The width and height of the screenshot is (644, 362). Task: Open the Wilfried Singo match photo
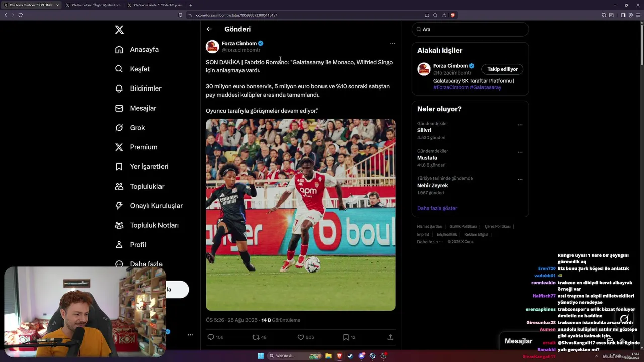[x=301, y=215]
